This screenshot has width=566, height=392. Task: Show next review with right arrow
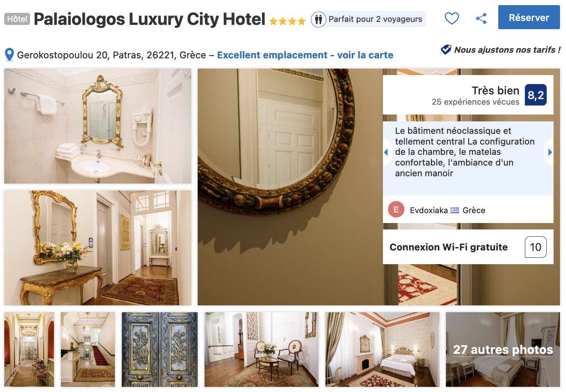tap(550, 152)
